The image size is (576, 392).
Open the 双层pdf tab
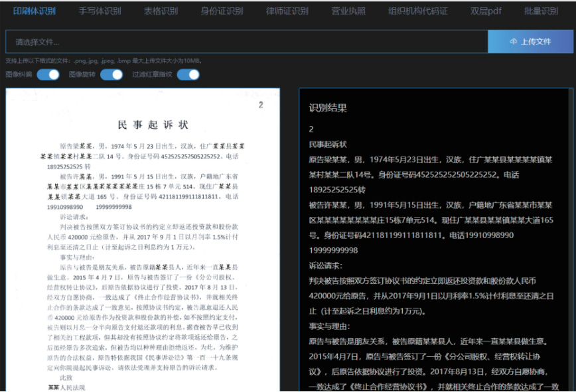pos(486,11)
